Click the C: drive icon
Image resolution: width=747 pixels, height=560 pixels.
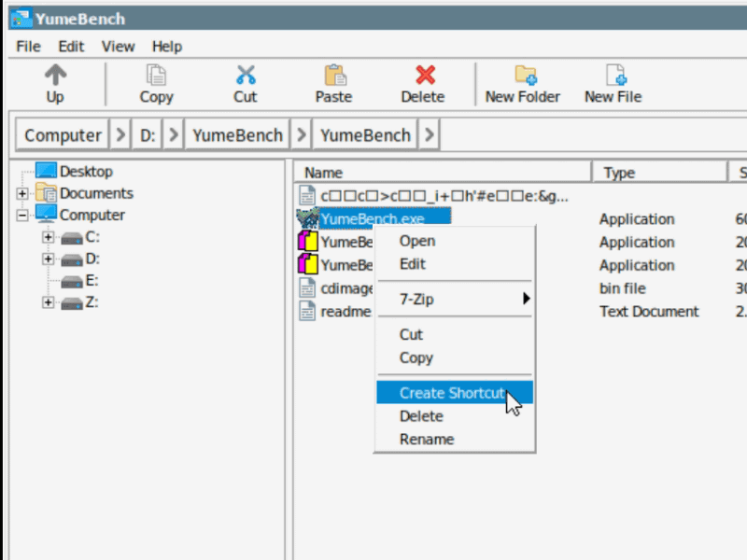coord(72,238)
